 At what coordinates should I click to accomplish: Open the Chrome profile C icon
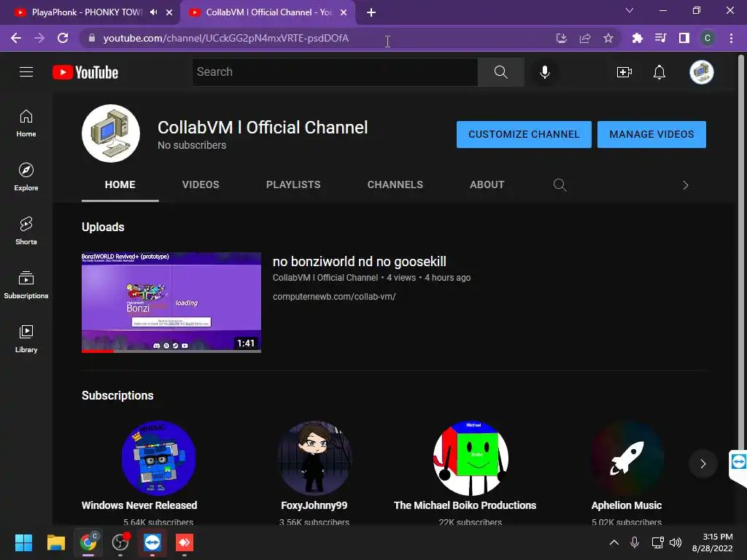click(x=708, y=38)
